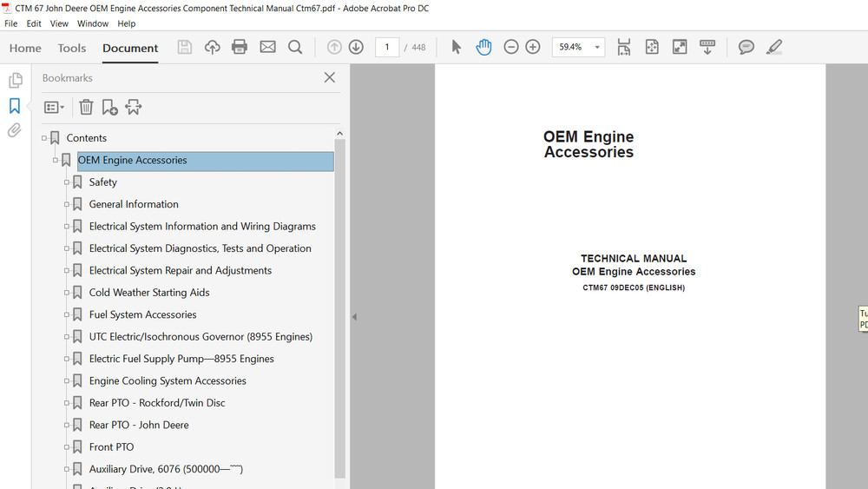
Task: Open Engine Cooling System Accessories bookmark
Action: 168,381
